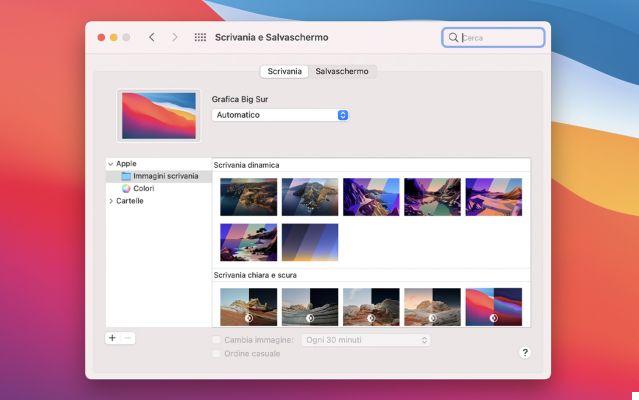Screen dimensions: 639x400
Task: Choose fourth light and dark wallpaper
Action: coord(432,307)
